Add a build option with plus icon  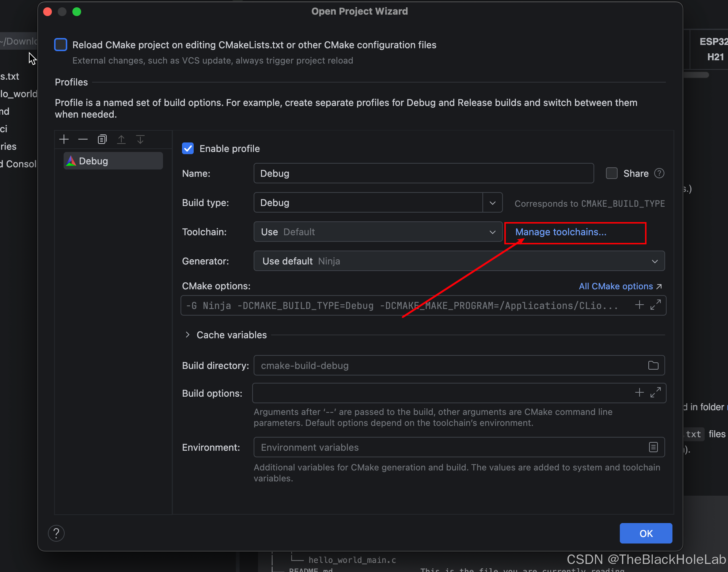639,393
